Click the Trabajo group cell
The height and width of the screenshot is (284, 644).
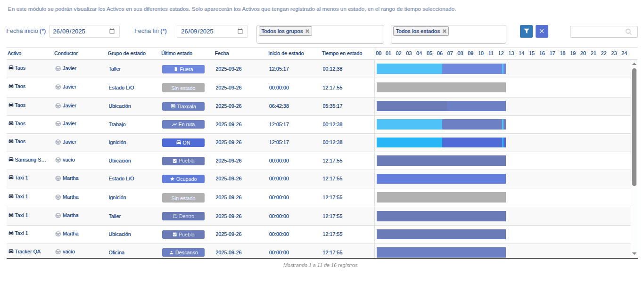click(x=117, y=124)
